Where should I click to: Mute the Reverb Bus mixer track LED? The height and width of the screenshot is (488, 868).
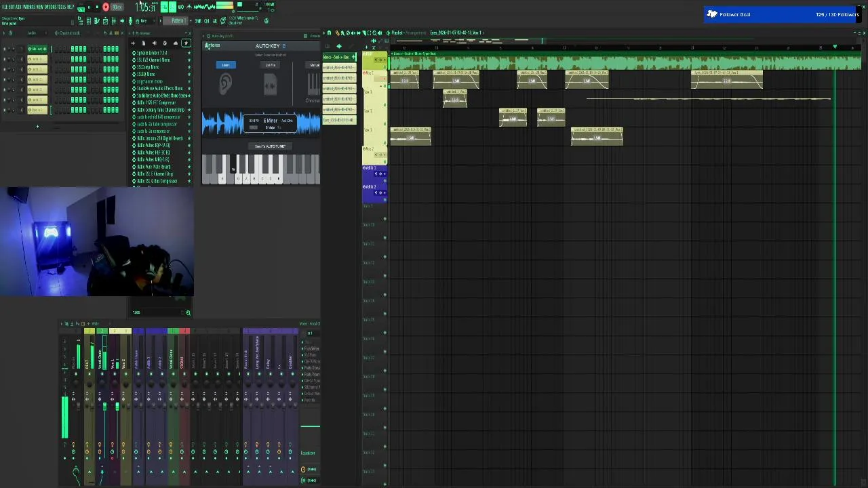coord(248,374)
